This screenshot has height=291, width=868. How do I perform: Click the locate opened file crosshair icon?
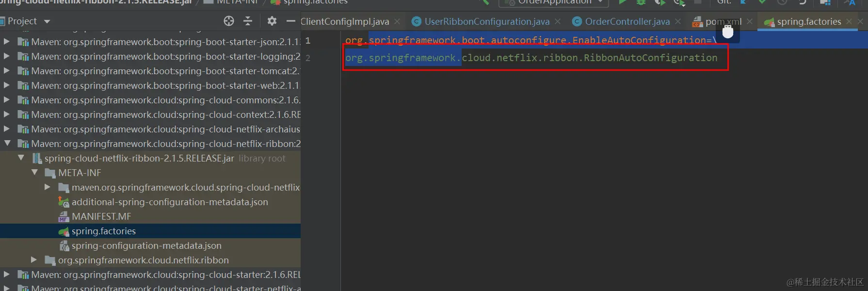click(x=229, y=21)
